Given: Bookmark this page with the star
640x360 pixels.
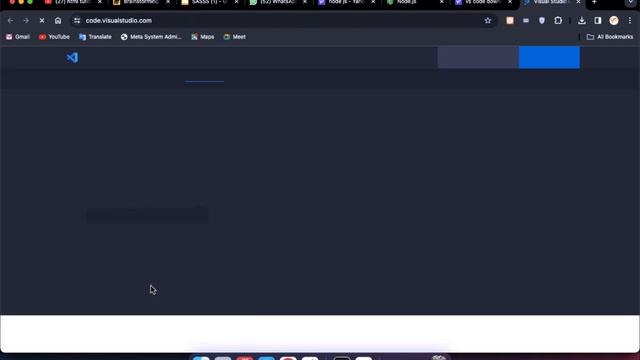Looking at the screenshot, I should pyautogui.click(x=488, y=20).
